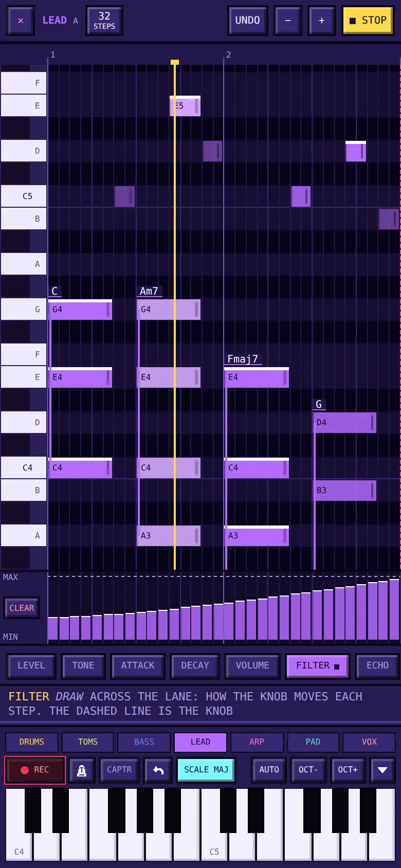The width and height of the screenshot is (401, 868).
Task: Select the dim B4 note at the grid edge
Action: pyautogui.click(x=389, y=219)
